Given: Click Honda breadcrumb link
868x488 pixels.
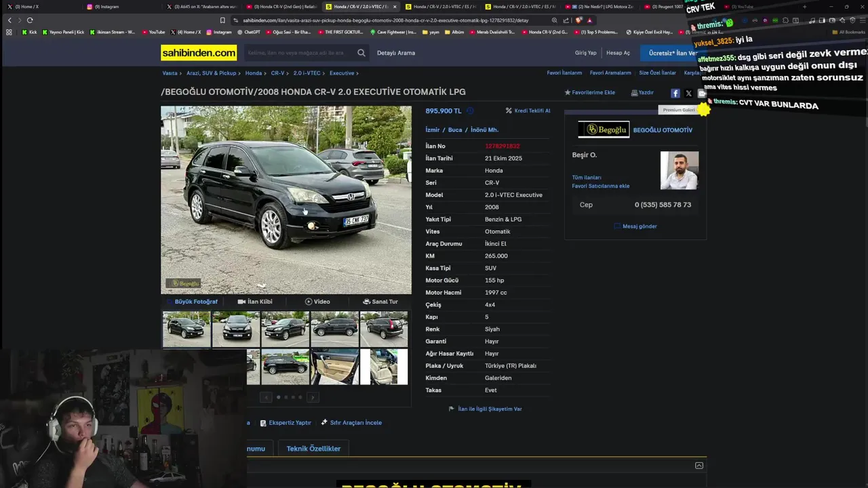Looking at the screenshot, I should tap(254, 73).
